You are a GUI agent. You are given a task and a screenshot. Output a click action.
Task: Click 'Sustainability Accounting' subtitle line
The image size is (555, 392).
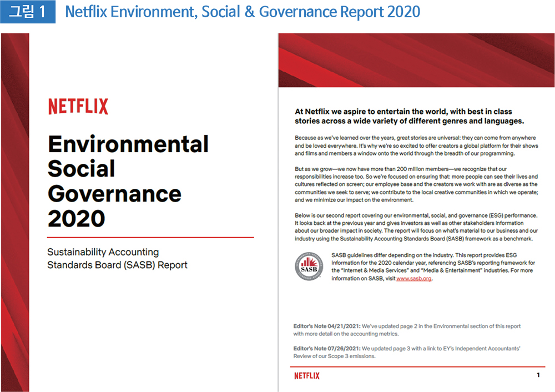[x=103, y=252]
